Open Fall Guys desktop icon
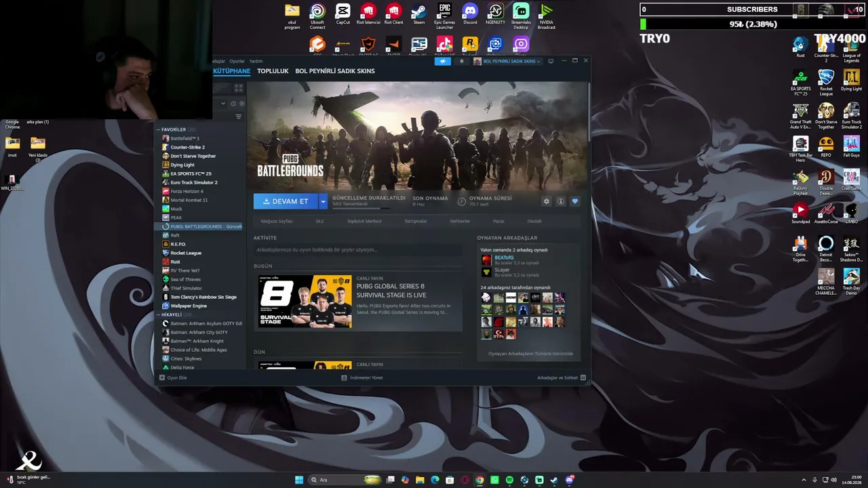868x488 pixels. tap(852, 147)
